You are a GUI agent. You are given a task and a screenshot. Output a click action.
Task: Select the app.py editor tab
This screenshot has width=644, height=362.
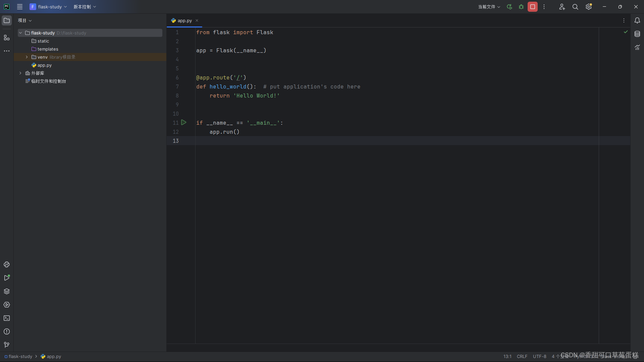tap(184, 20)
